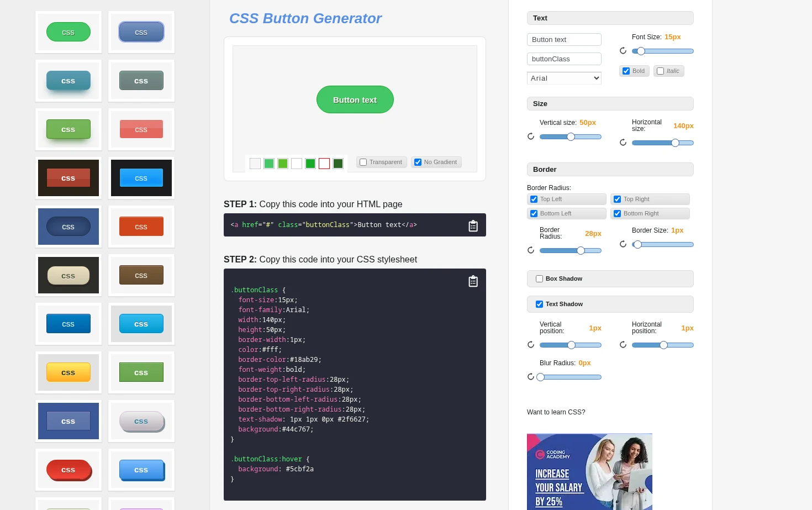
Task: Open the CSS Button Generator title link
Action: click(305, 19)
